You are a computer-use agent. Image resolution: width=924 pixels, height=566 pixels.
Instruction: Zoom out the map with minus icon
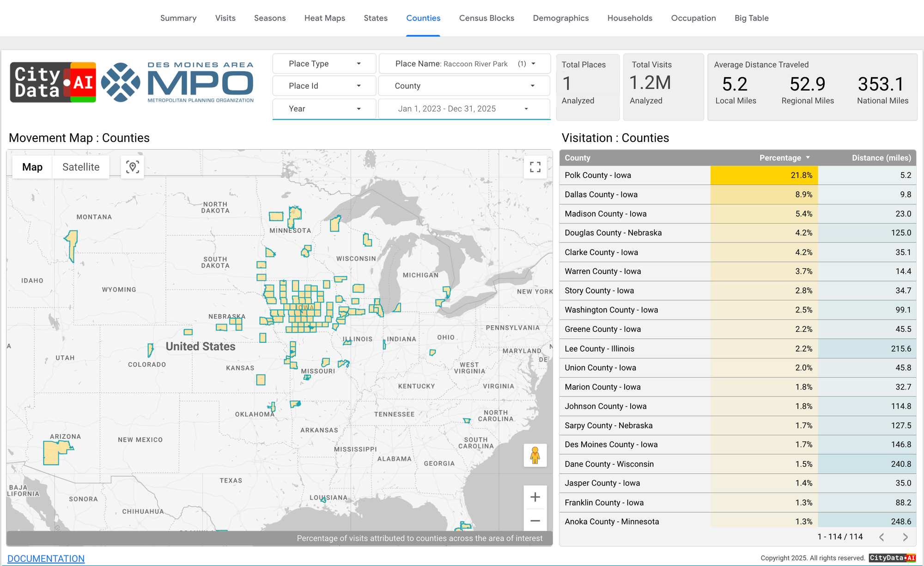coord(535,521)
